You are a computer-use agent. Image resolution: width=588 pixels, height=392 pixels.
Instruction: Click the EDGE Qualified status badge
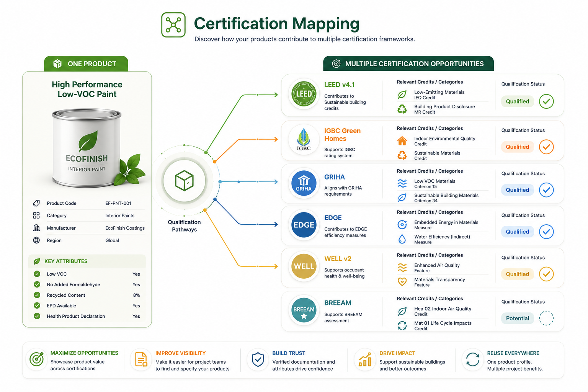(518, 232)
